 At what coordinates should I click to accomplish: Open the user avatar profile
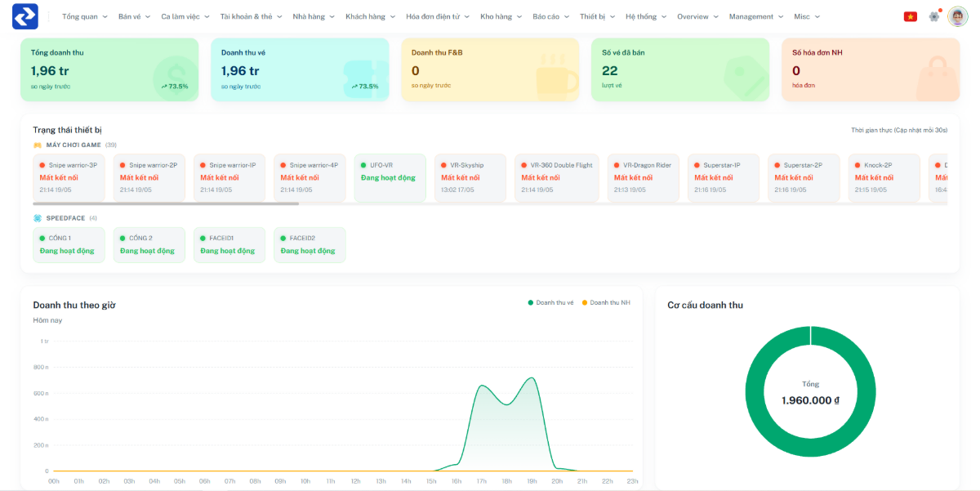958,16
